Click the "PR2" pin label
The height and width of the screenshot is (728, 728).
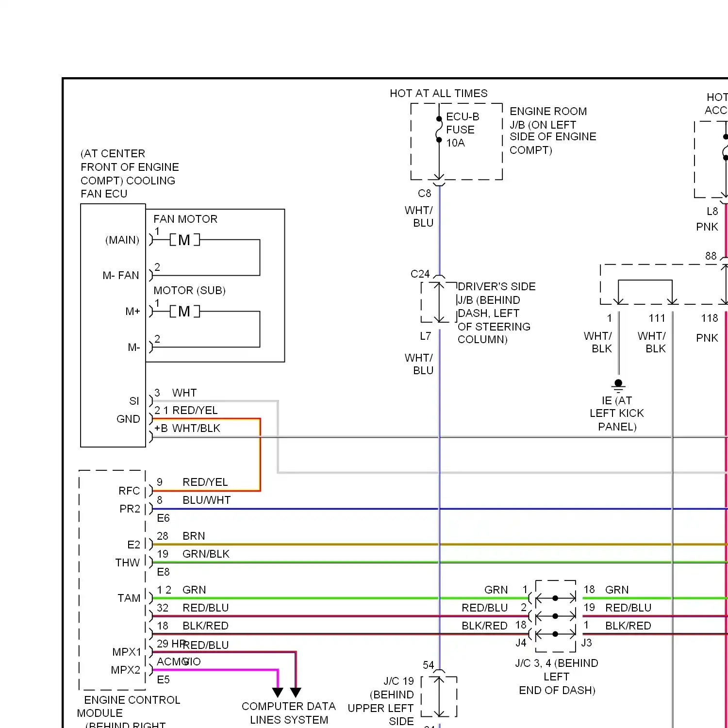(x=130, y=509)
